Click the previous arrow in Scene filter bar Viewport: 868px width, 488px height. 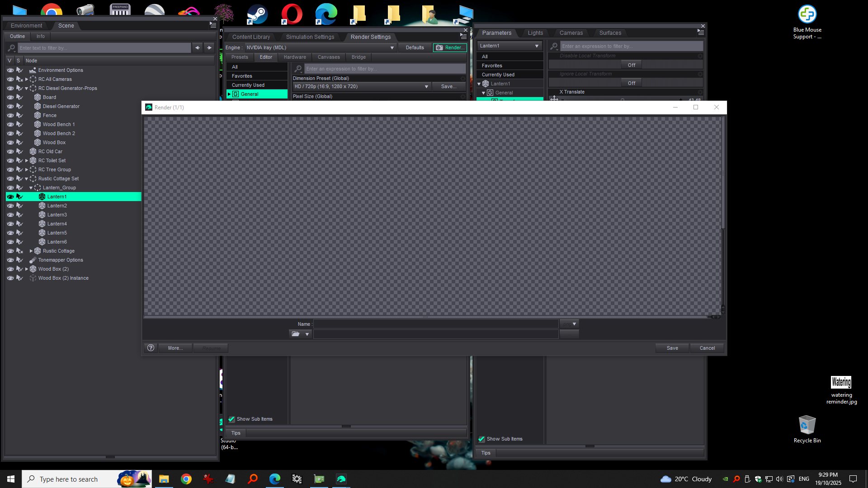click(198, 48)
